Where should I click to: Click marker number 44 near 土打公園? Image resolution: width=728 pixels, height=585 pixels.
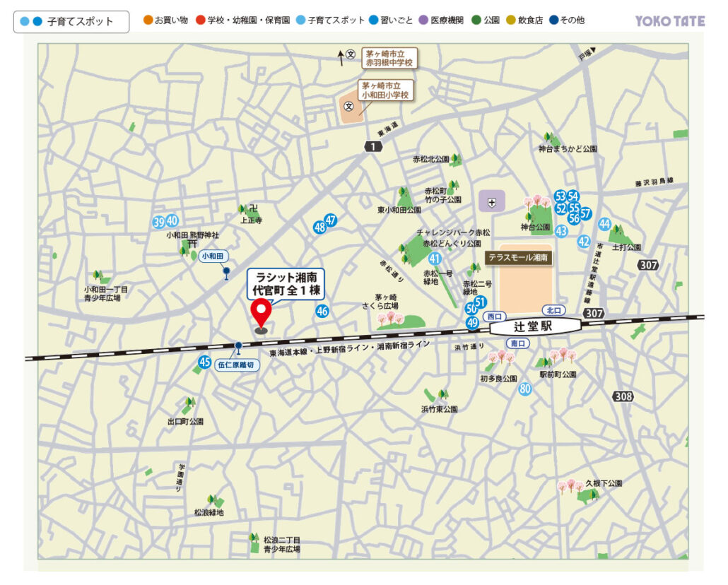click(604, 224)
